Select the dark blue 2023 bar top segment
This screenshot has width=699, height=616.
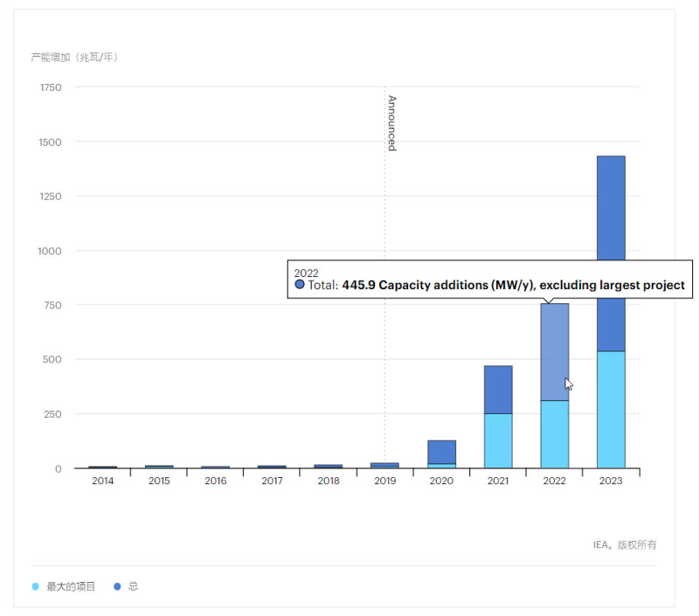point(611,210)
